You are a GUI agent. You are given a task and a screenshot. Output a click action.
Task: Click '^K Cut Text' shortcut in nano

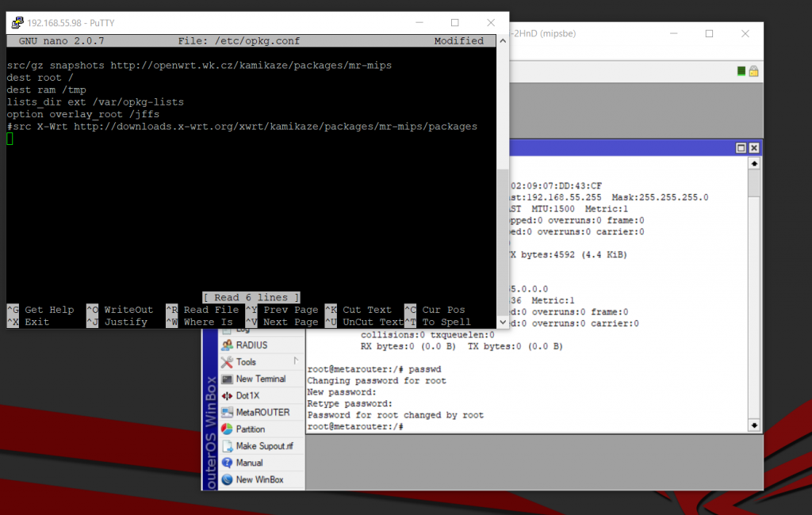pyautogui.click(x=358, y=310)
